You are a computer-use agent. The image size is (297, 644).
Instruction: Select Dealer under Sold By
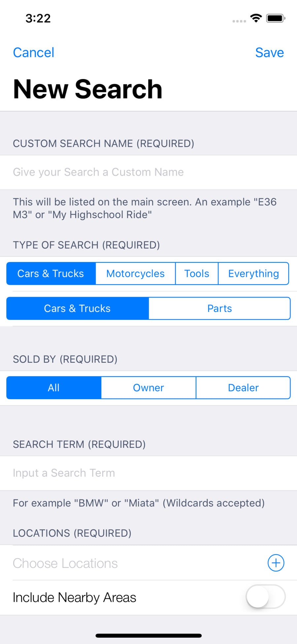243,388
